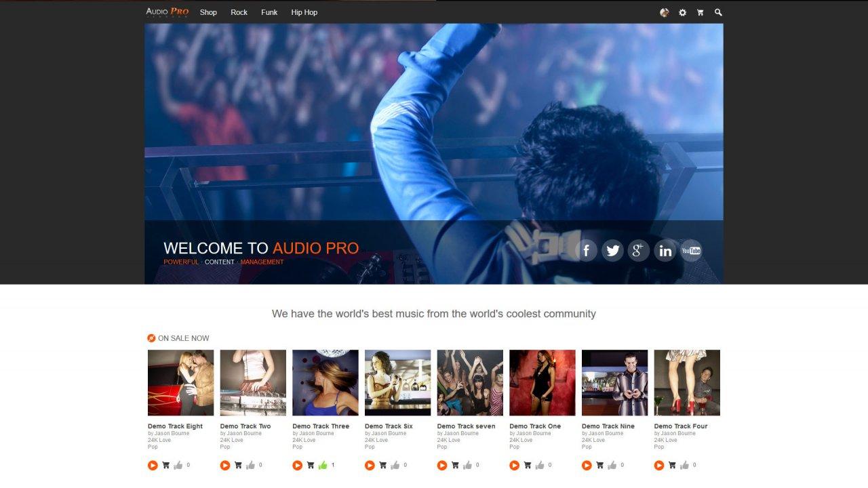Click the "WELCOME TO AUDIO PRO" banner headline
Viewport: 868px width, 488px height.
point(261,248)
